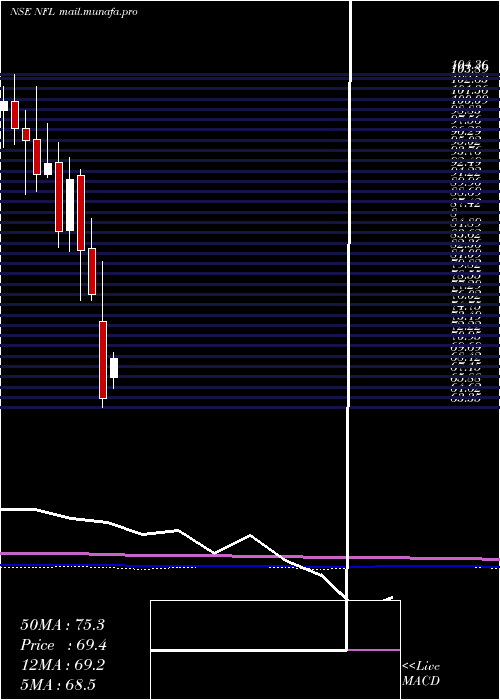Click the Price : 69.4 label
This screenshot has width=500, height=700.
[x=63, y=645]
